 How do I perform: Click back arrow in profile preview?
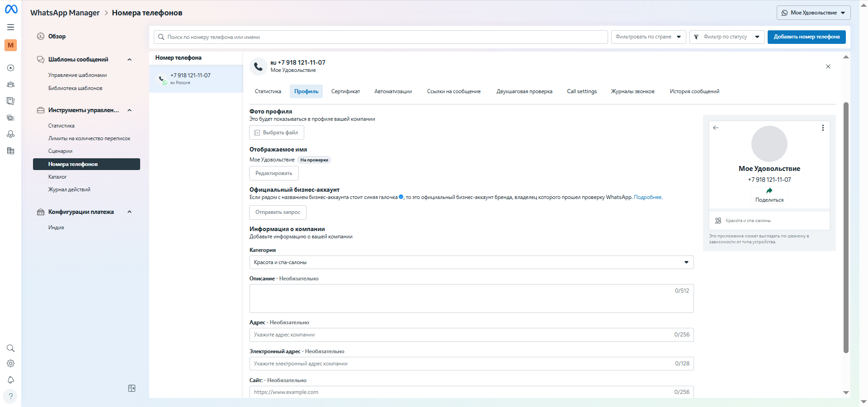pyautogui.click(x=716, y=128)
